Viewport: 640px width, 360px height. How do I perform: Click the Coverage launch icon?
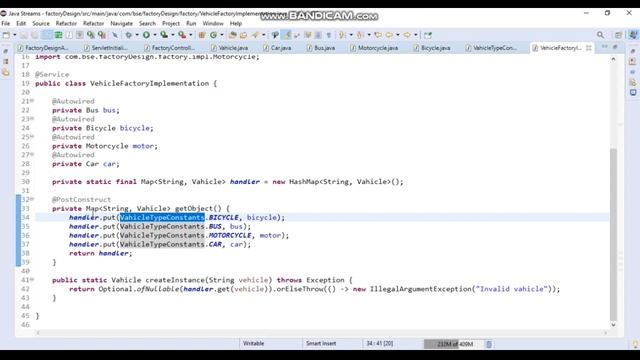(164, 35)
